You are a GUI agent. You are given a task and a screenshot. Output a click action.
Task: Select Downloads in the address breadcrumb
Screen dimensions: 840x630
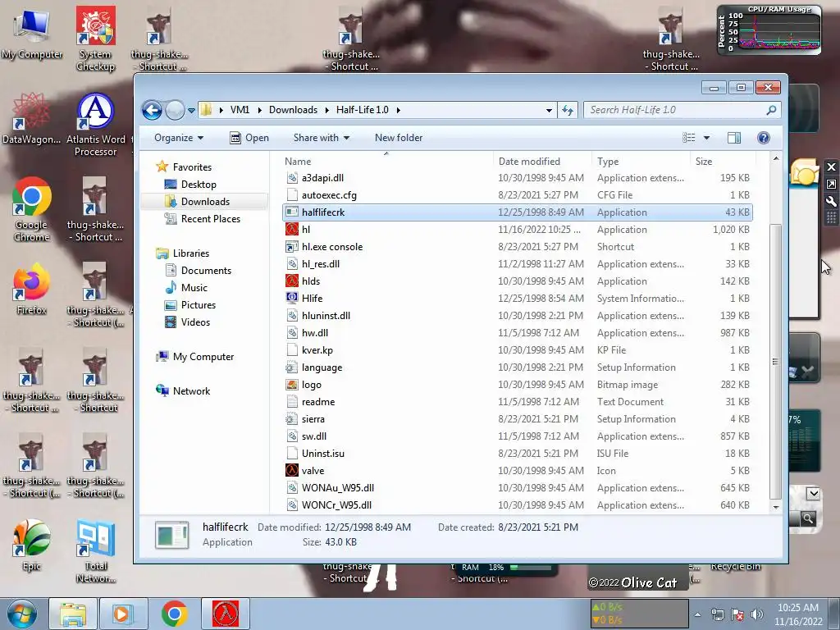293,110
